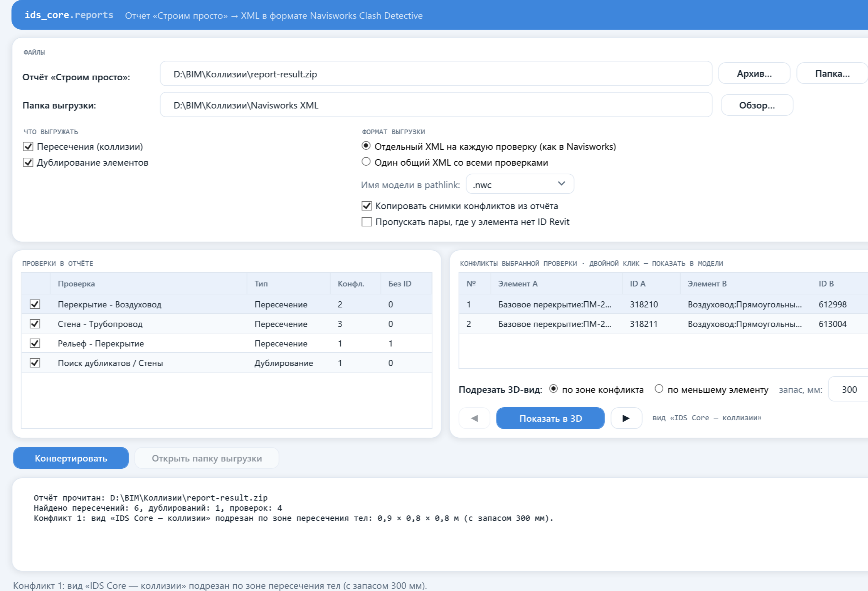
Task: Select the Поиск дубликатов / Стены check name
Action: pos(110,363)
